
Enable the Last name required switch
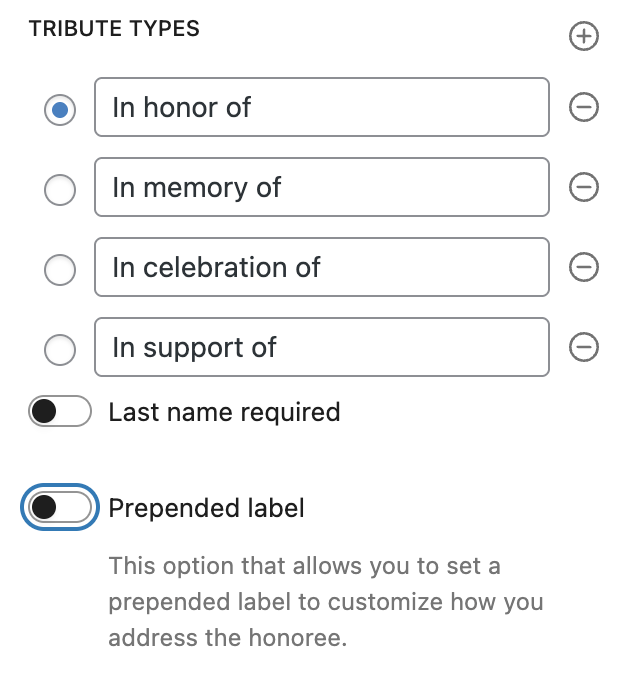coord(60,411)
